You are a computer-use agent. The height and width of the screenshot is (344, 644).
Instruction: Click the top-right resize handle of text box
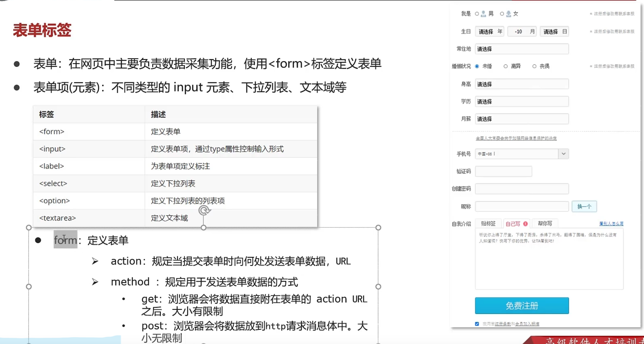click(378, 228)
